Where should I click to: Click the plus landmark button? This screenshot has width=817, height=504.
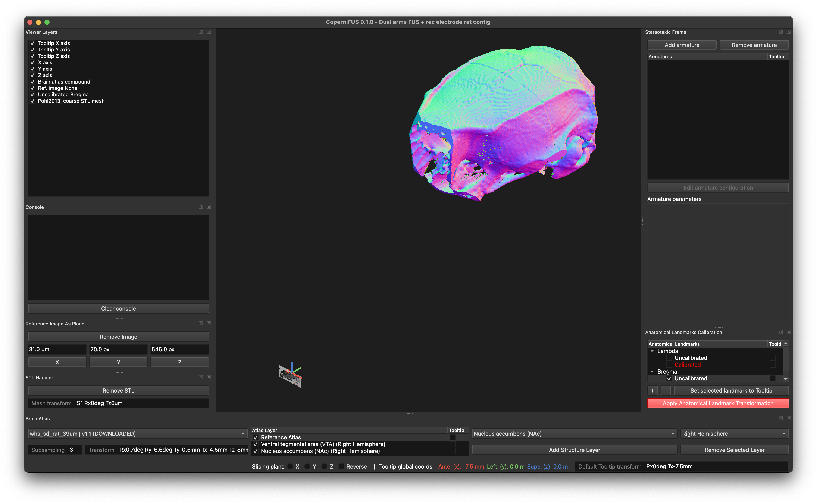(653, 390)
